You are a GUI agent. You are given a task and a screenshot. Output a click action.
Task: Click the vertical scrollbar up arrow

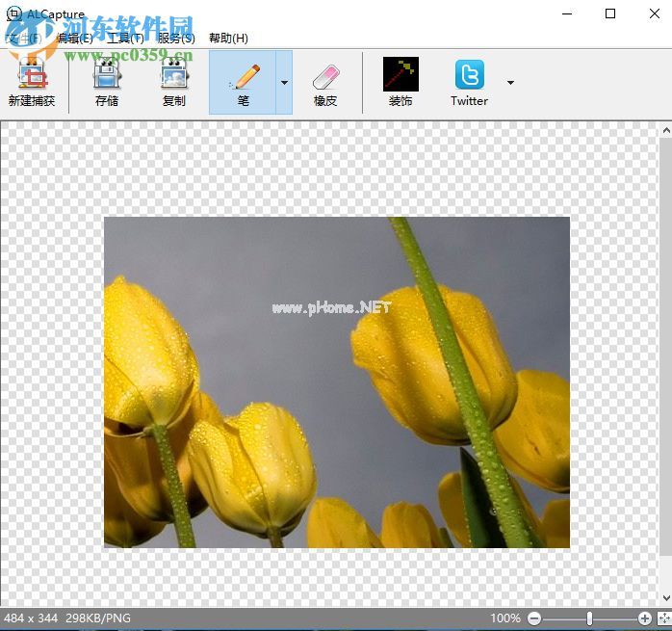(666, 130)
